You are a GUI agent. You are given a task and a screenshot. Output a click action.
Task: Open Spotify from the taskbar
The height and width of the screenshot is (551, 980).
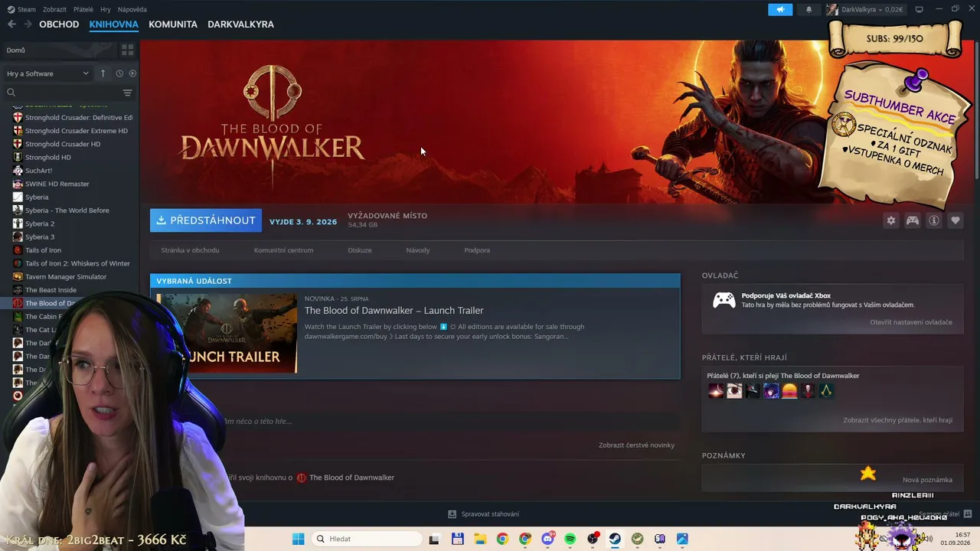[570, 539]
